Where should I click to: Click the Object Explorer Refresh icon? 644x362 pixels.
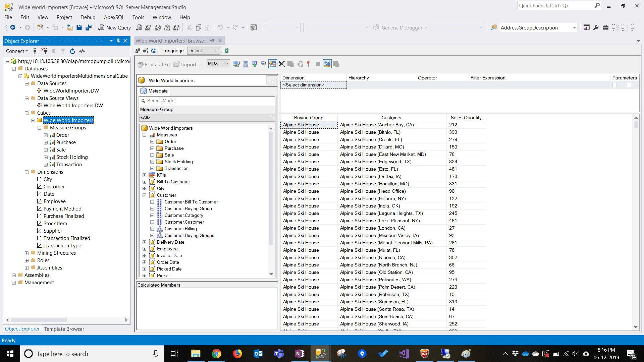click(72, 51)
